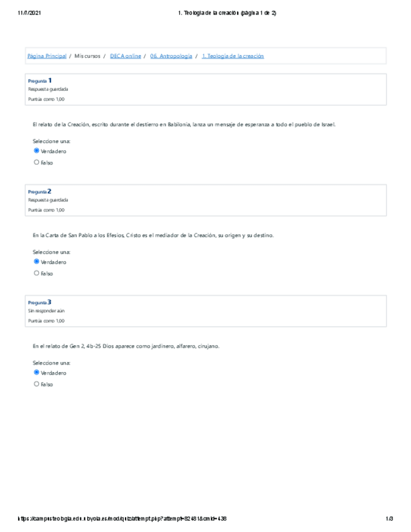Click the page title header at the top
Screen dimensions: 411x532
[x=227, y=13]
